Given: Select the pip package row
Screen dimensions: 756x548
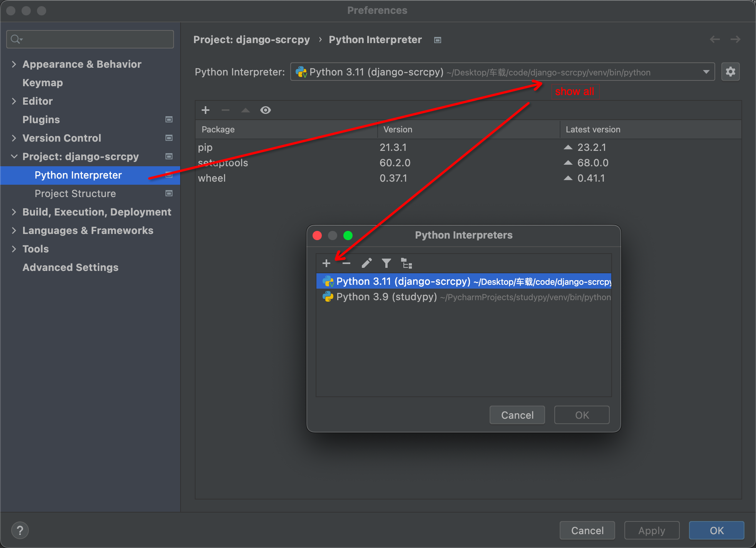Looking at the screenshot, I should pyautogui.click(x=468, y=147).
